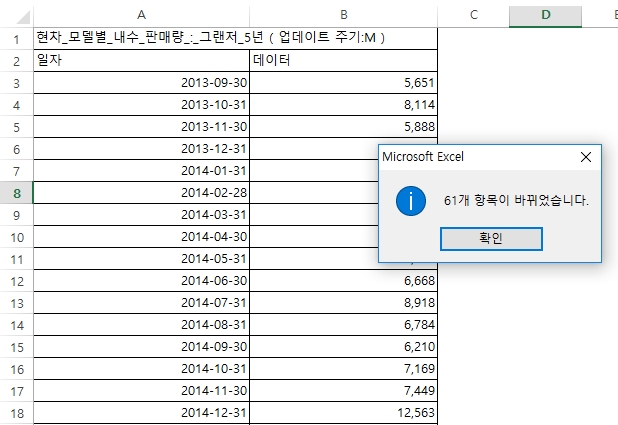Image resolution: width=618 pixels, height=425 pixels.
Task: Select data cell 7,169
Action: click(x=343, y=369)
